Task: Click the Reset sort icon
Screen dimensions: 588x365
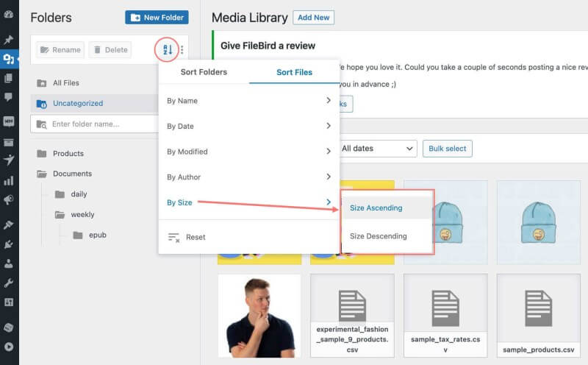Action: (x=173, y=238)
